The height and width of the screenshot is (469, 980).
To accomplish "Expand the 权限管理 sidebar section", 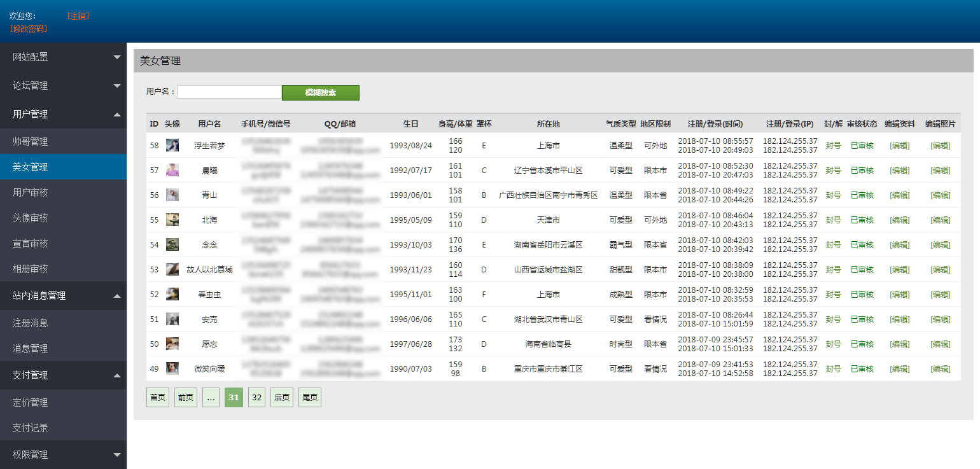I will point(63,454).
